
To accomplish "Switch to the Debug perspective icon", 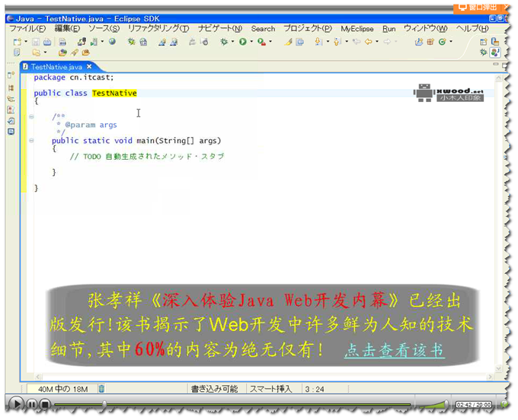I will 484,52.
